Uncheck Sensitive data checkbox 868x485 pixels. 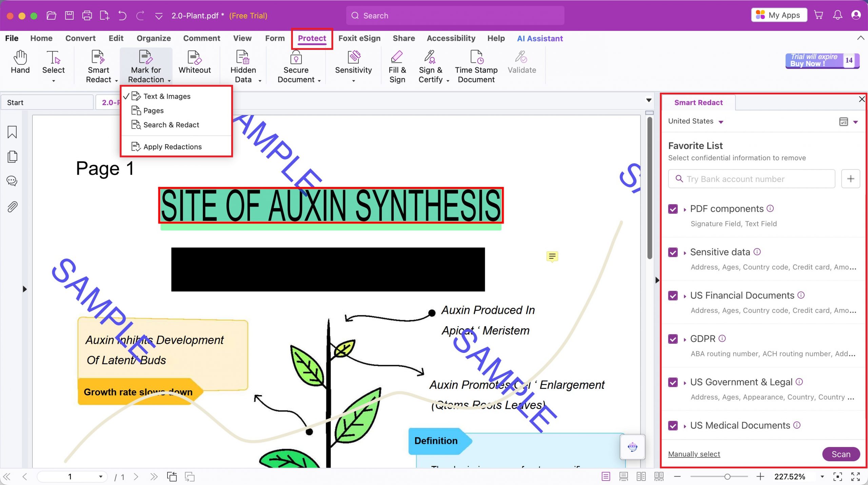(673, 253)
